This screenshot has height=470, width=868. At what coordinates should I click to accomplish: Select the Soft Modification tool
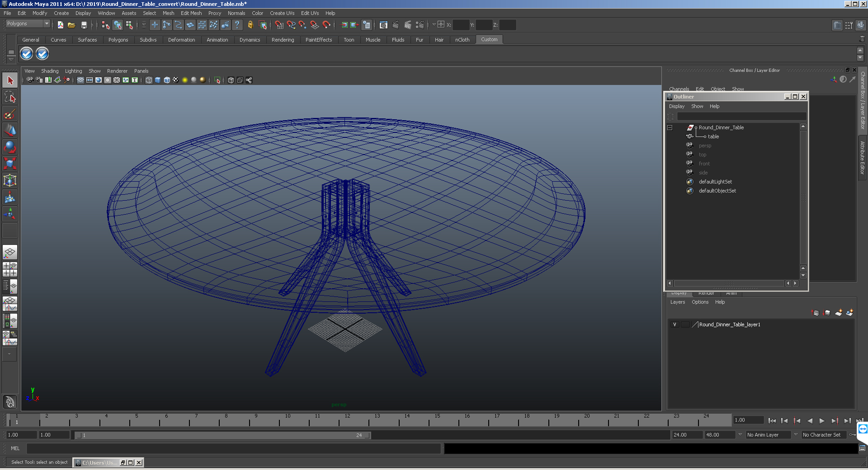[x=10, y=197]
